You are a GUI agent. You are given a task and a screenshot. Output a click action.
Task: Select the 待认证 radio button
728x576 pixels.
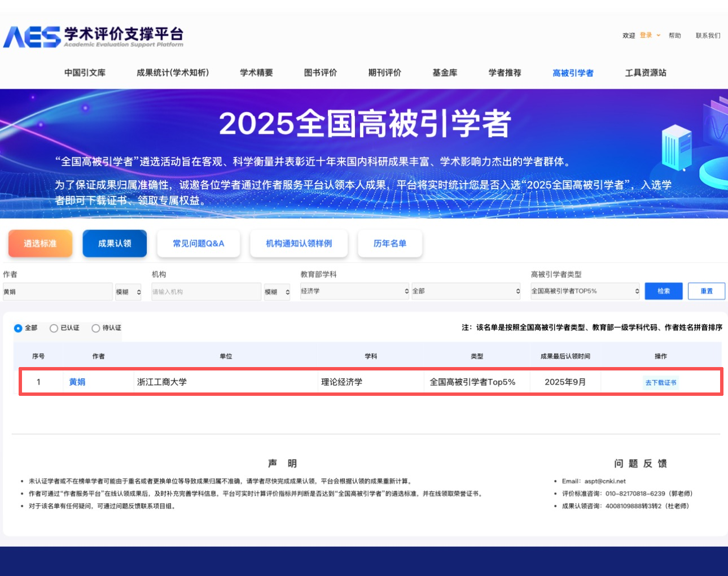tap(96, 328)
